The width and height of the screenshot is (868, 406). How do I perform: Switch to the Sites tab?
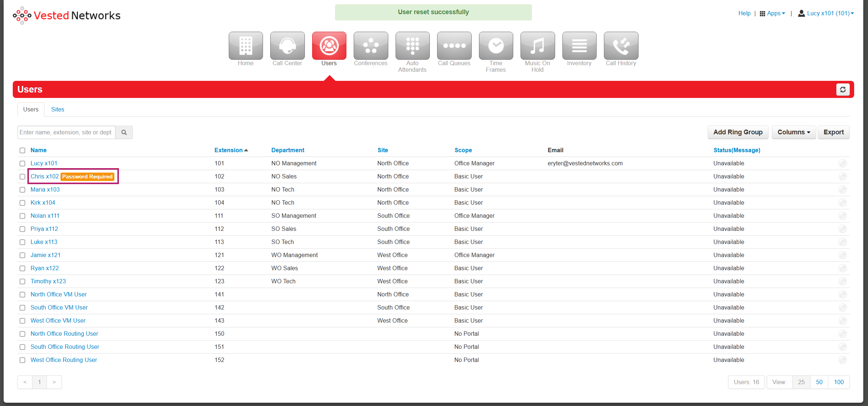pyautogui.click(x=58, y=109)
